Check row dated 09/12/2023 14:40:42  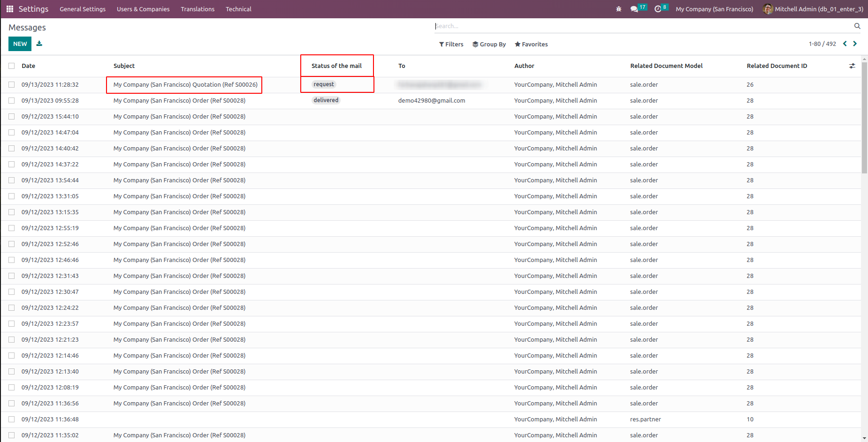point(12,149)
